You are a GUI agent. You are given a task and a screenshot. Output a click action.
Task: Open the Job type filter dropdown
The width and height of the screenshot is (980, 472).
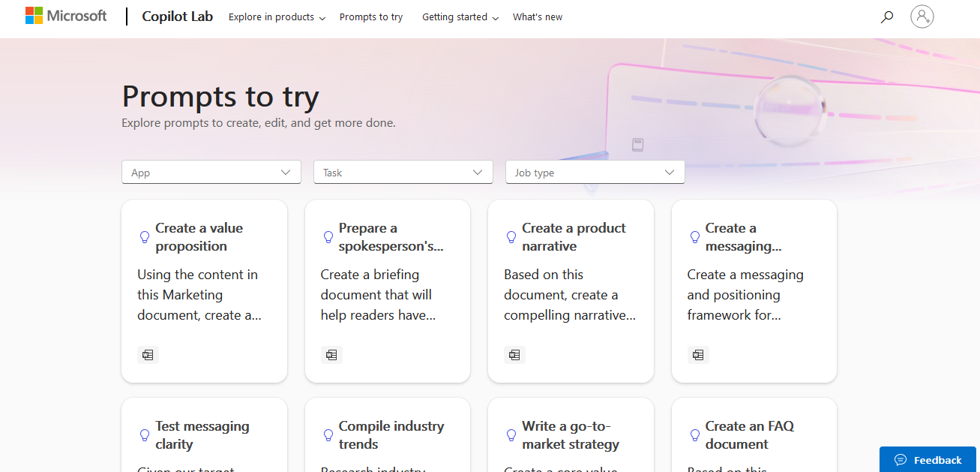tap(595, 173)
